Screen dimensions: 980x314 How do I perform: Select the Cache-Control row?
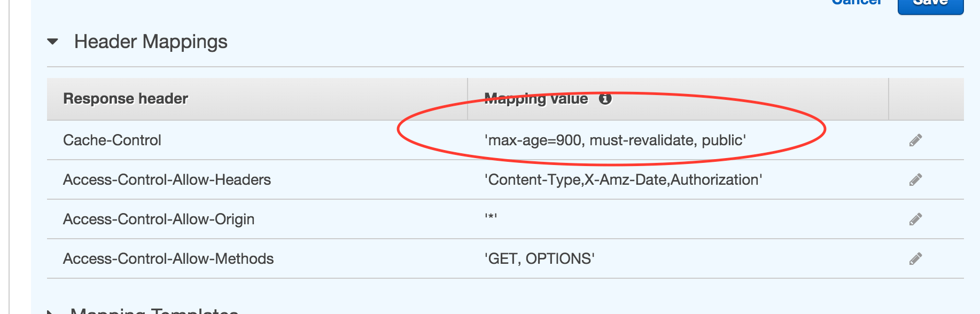(113, 140)
